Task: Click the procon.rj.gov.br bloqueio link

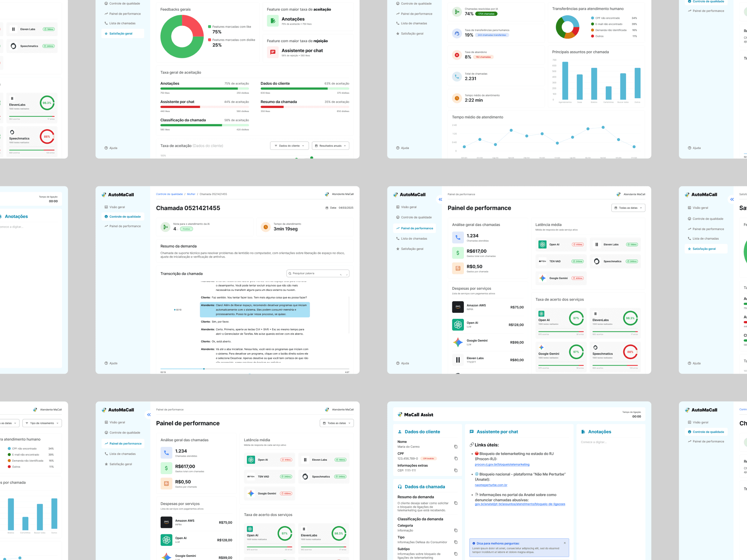Action: (502, 464)
